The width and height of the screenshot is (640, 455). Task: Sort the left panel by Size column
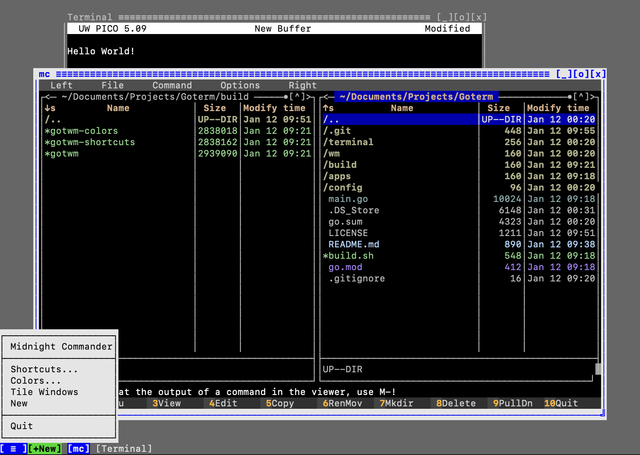(x=214, y=108)
